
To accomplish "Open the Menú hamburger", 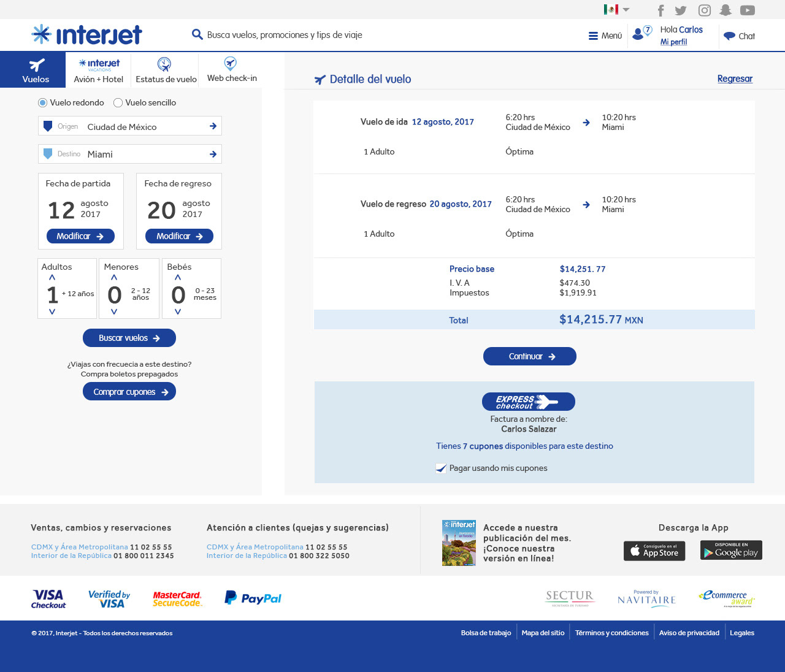I will click(x=605, y=36).
